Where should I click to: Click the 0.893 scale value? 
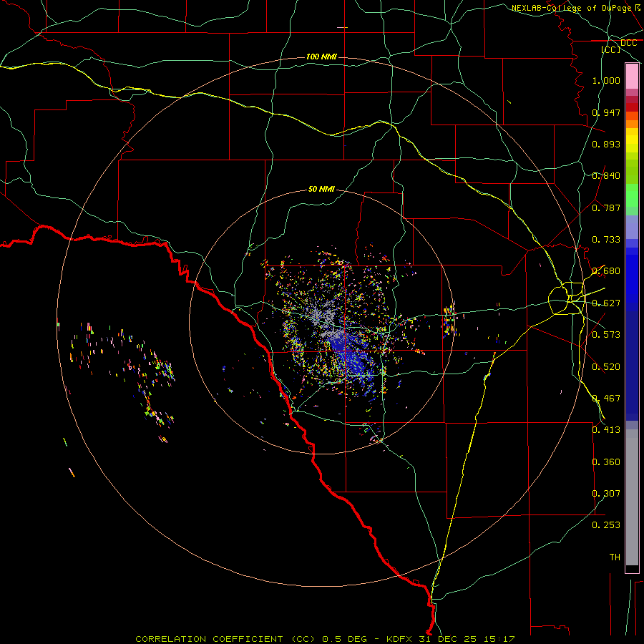(606, 144)
